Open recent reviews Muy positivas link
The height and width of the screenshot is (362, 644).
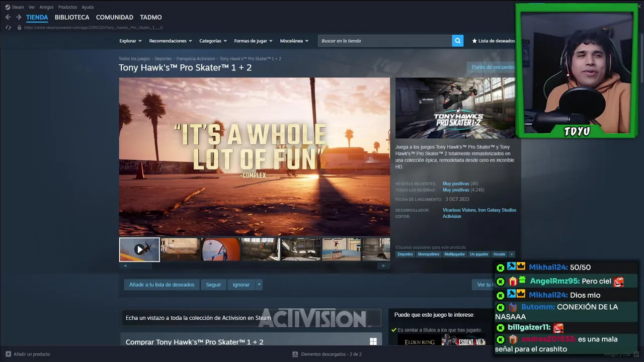[456, 184]
